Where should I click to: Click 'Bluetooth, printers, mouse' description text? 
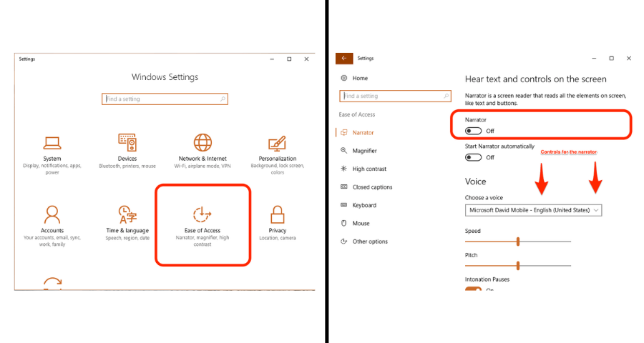127,166
